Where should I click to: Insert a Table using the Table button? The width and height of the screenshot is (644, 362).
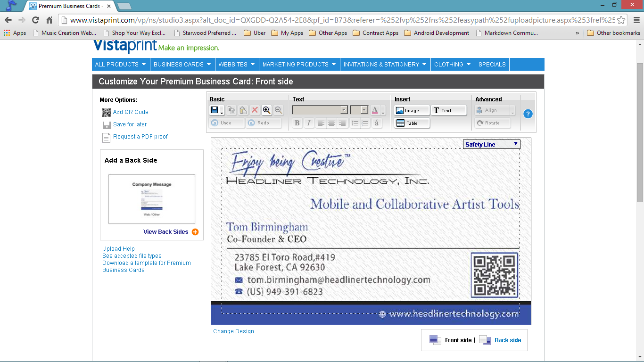tap(412, 123)
